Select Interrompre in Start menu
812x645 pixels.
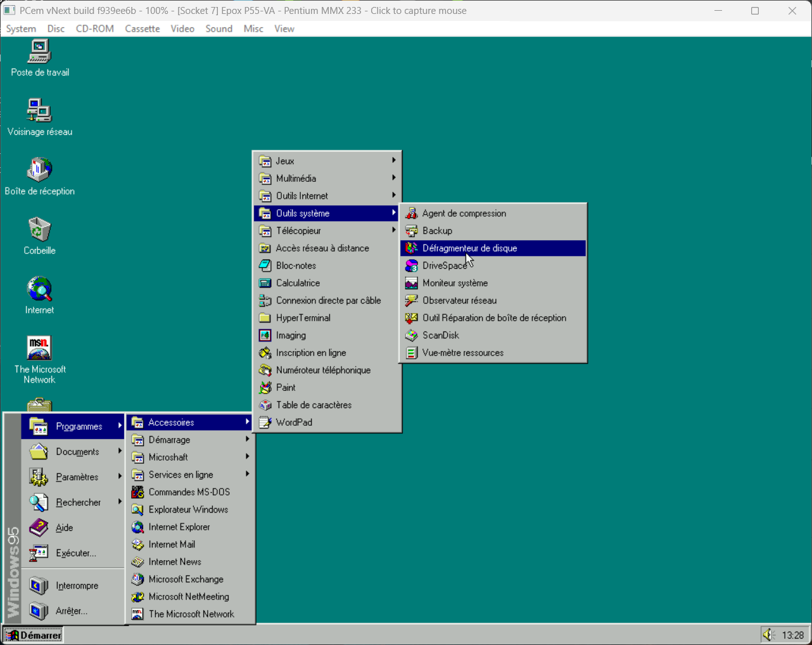pyautogui.click(x=73, y=585)
